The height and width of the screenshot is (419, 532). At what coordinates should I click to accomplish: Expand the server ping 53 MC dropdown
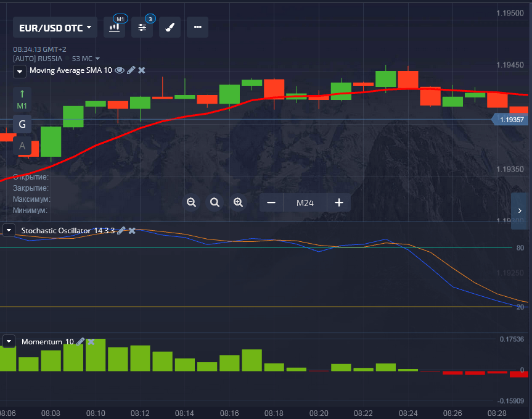86,59
